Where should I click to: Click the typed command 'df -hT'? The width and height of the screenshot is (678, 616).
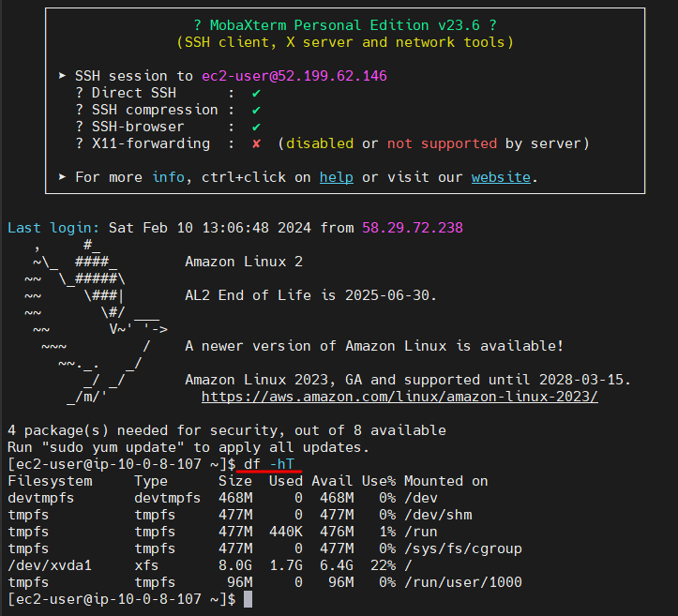click(268, 464)
